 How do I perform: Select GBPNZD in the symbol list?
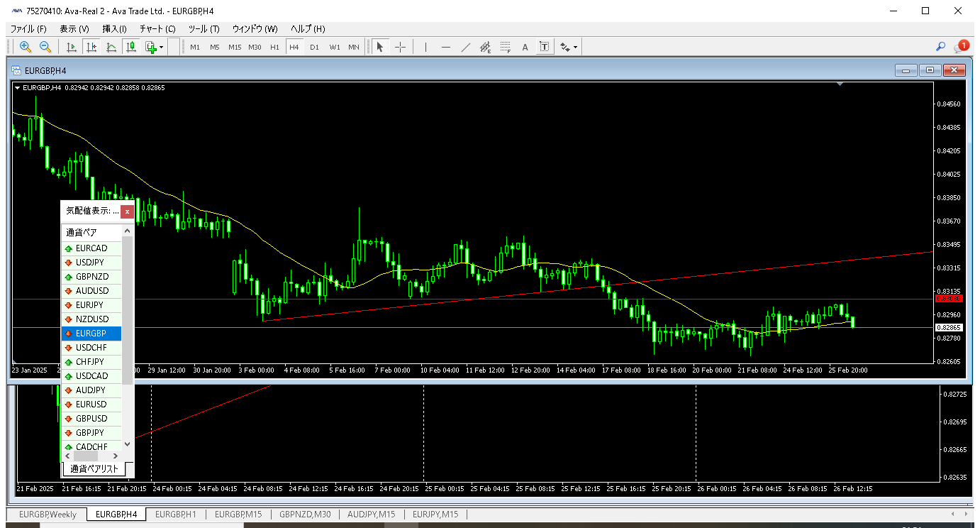91,277
